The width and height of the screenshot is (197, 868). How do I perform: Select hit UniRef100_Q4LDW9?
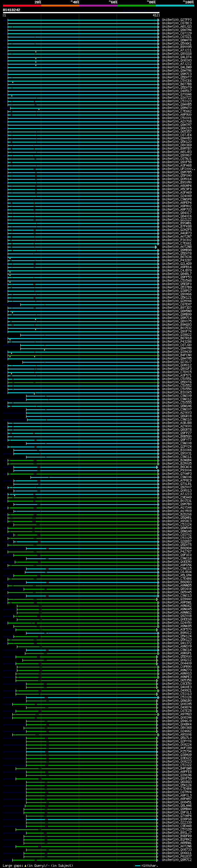pyautogui.click(x=177, y=67)
